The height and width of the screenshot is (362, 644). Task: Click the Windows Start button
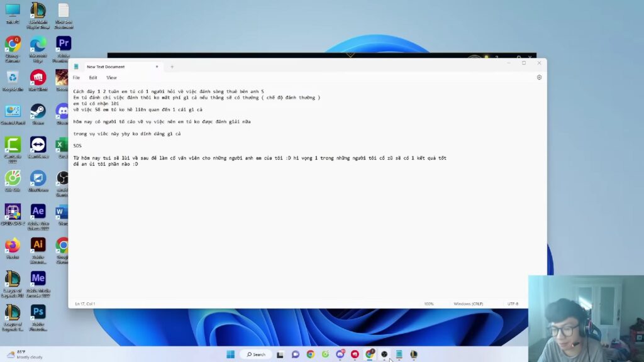pos(231,354)
